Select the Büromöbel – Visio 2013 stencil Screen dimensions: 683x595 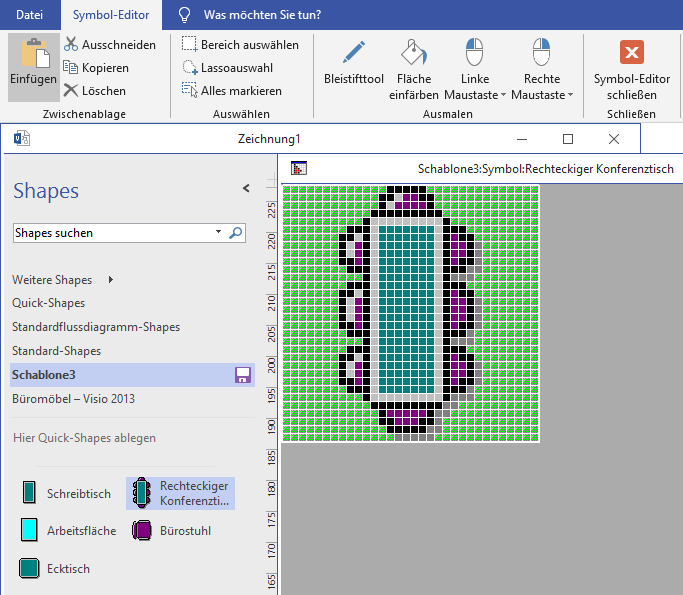[x=73, y=399]
